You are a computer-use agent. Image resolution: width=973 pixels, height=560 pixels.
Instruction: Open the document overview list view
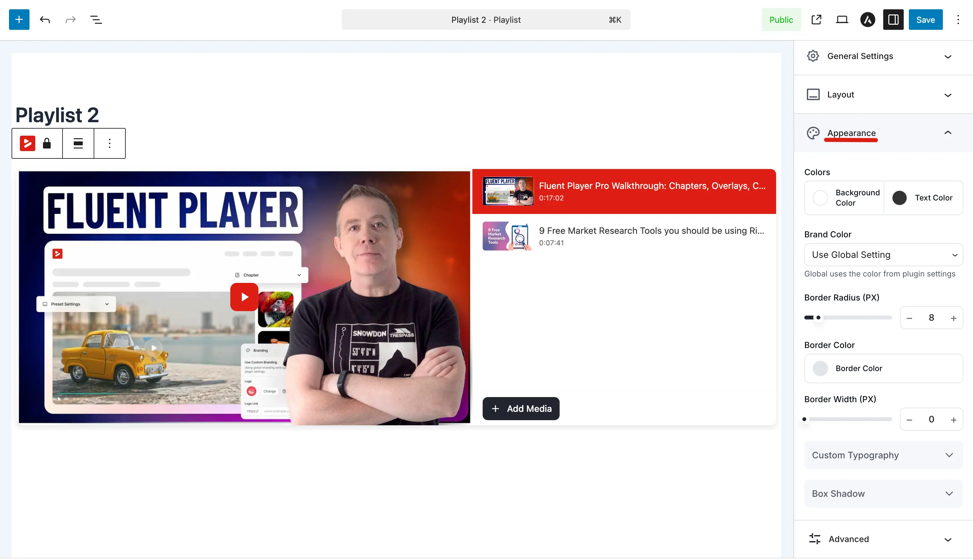pyautogui.click(x=96, y=20)
